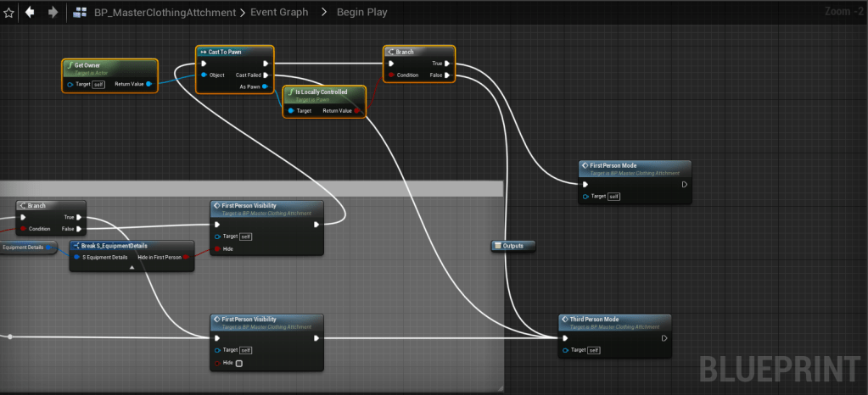Viewport: 868px width, 395px height.
Task: Collapse the Break S_EquipmentDetails node pins arrow
Action: 131,267
